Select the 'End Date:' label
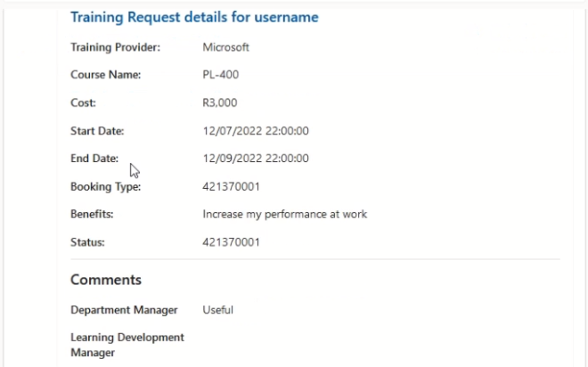Screen dimensions: 588x367 coord(94,159)
